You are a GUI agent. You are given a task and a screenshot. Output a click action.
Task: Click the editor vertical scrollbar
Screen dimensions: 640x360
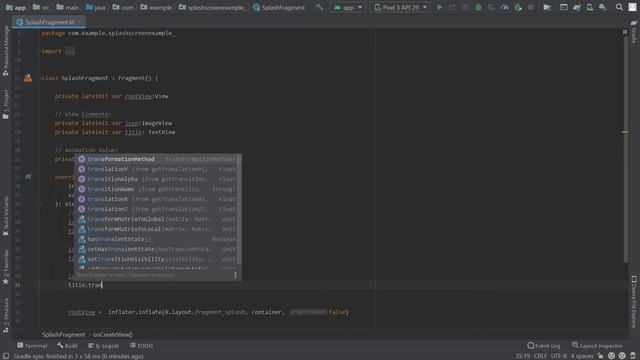click(625, 150)
